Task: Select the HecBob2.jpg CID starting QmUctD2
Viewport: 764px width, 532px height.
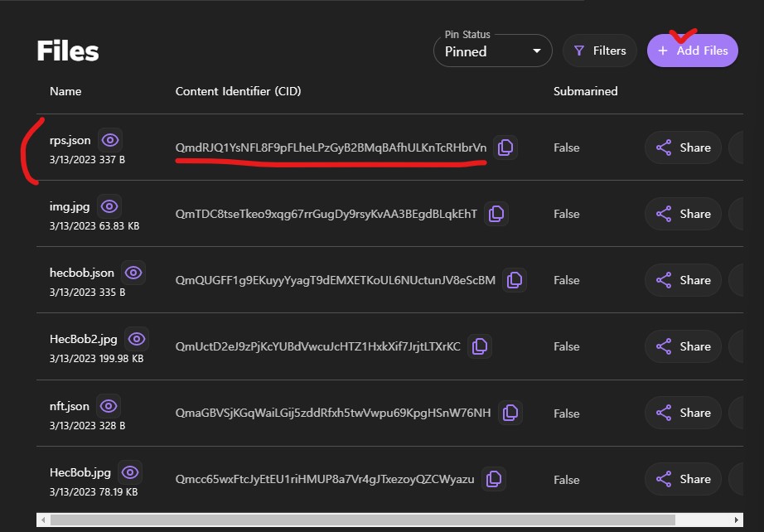Action: (317, 346)
